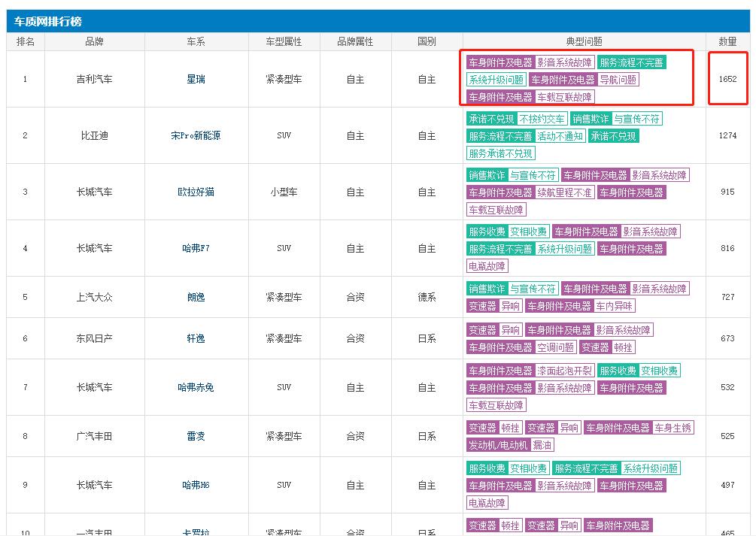Open the 哈弗H6 car series link
Viewport: 756px width, 536px height.
(x=196, y=485)
